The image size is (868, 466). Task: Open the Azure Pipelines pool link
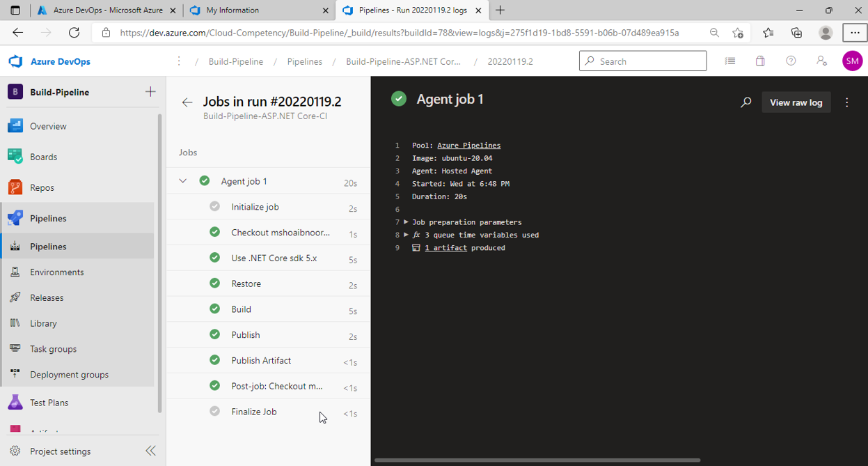pos(468,146)
